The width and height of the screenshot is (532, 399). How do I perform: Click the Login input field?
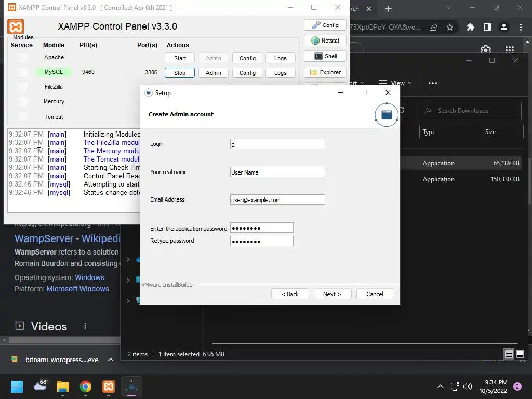tap(277, 144)
